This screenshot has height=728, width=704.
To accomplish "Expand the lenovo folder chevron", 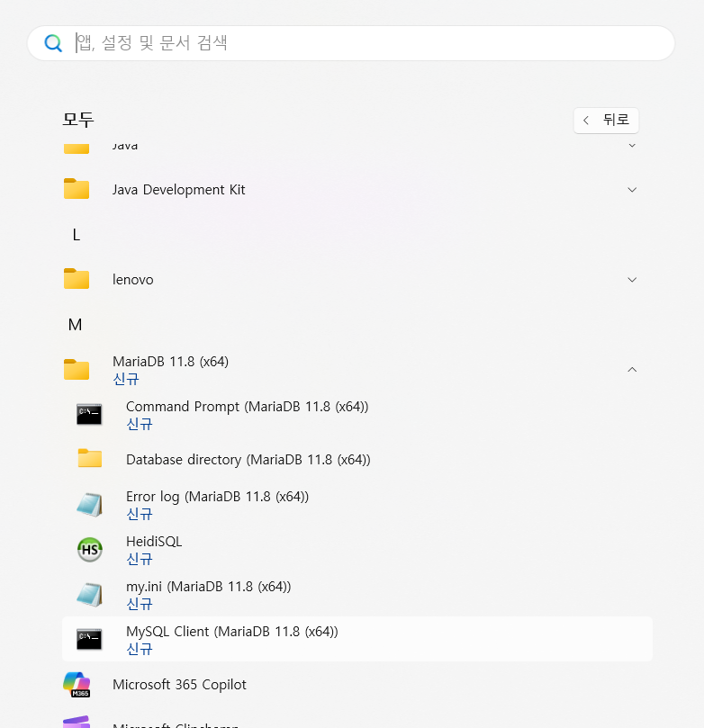I will (632, 279).
